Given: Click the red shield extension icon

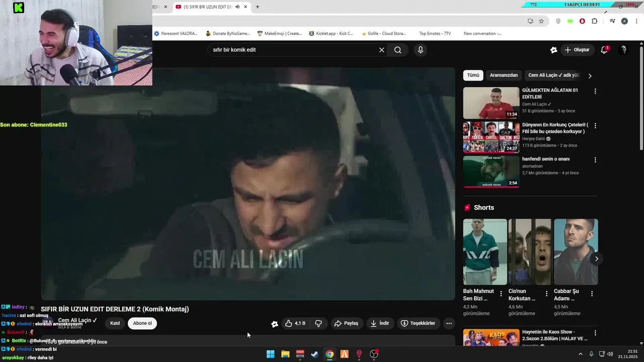Looking at the screenshot, I should point(582,21).
